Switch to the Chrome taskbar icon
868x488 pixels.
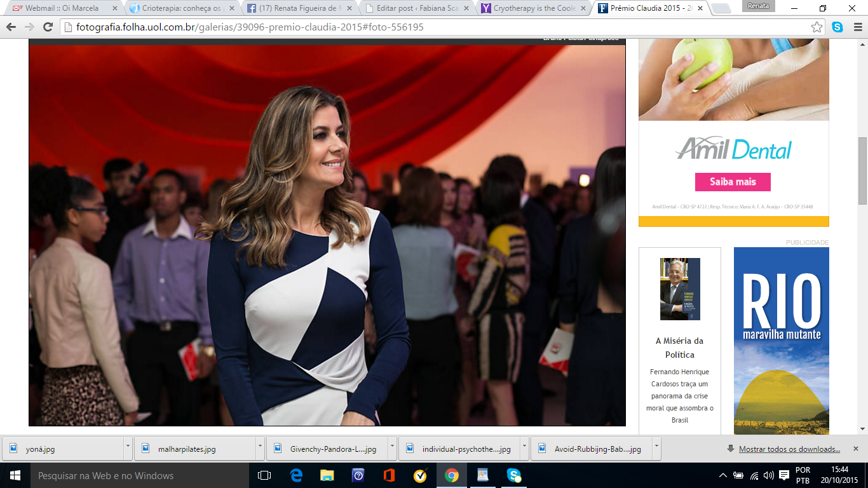(452, 475)
